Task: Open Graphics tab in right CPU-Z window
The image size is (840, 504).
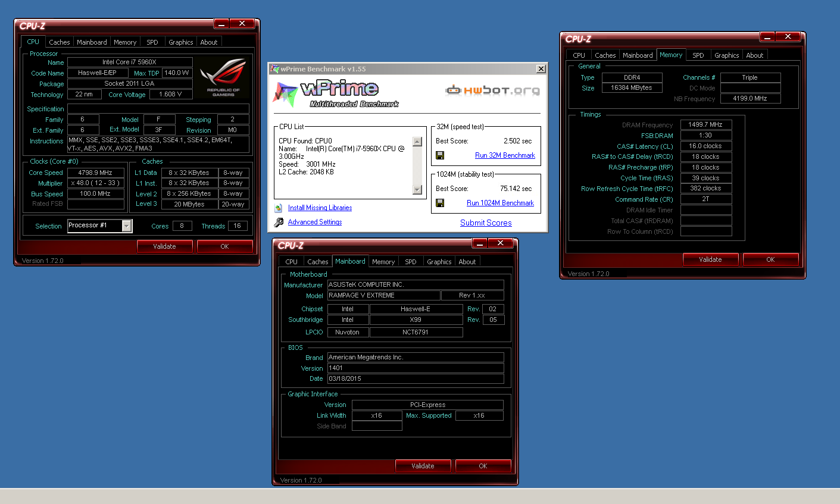Action: pyautogui.click(x=727, y=55)
